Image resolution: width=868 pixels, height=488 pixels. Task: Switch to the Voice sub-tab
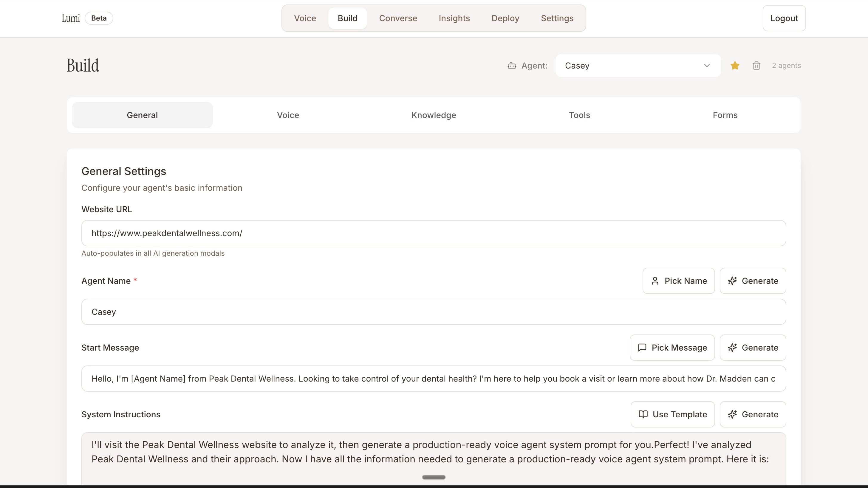pos(288,115)
